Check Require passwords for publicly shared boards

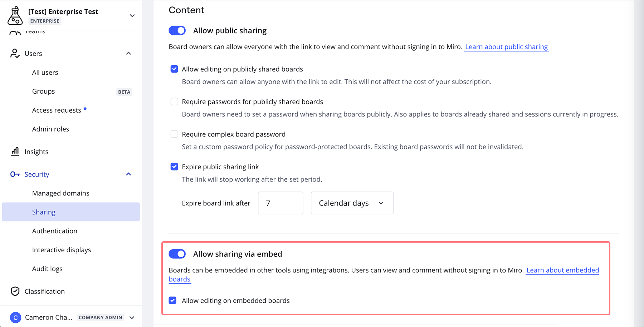click(174, 102)
